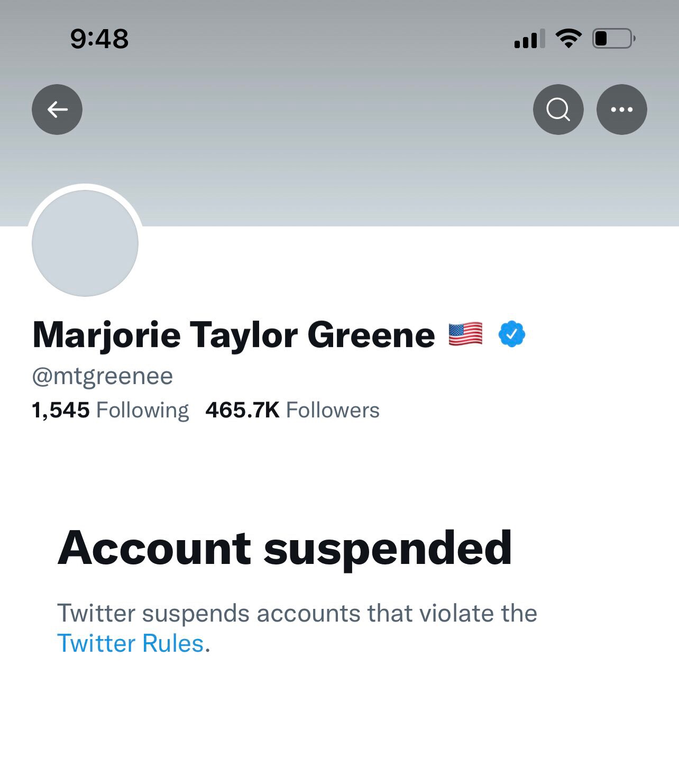Open the Twitter Rules link
This screenshot has width=679, height=784.
pos(130,644)
